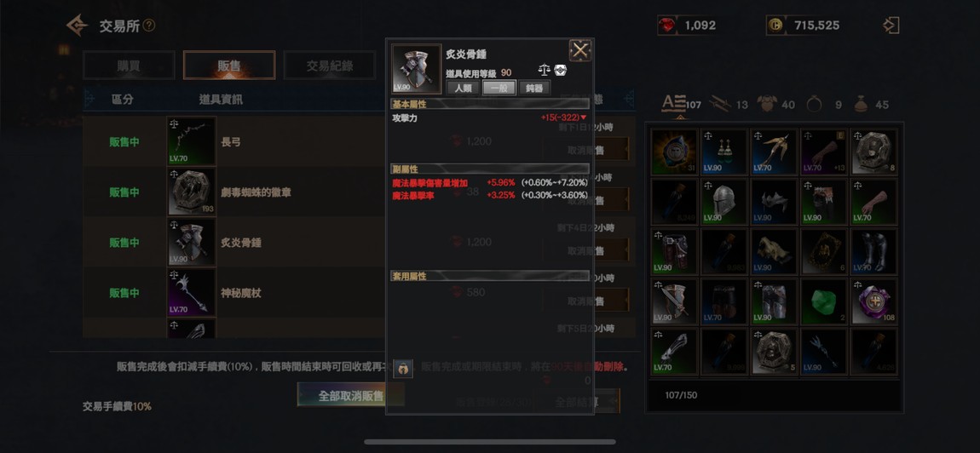Screen dimensions: 980x453
Task: Expand the red arrow beside 攻擊力 value
Action: tap(584, 118)
